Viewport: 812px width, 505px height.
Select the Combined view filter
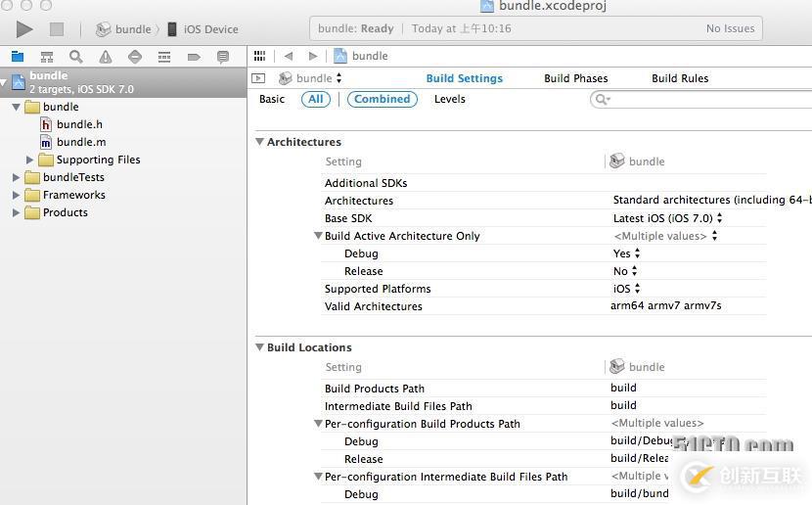(382, 99)
